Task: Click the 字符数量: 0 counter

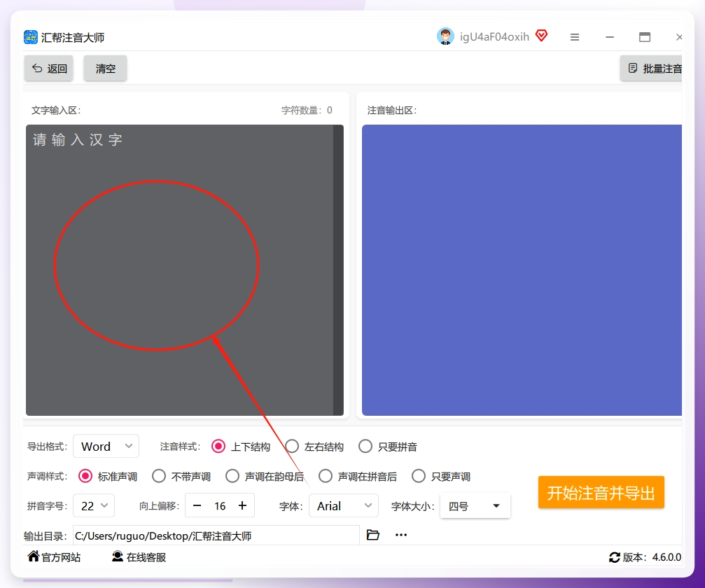Action: click(x=307, y=110)
